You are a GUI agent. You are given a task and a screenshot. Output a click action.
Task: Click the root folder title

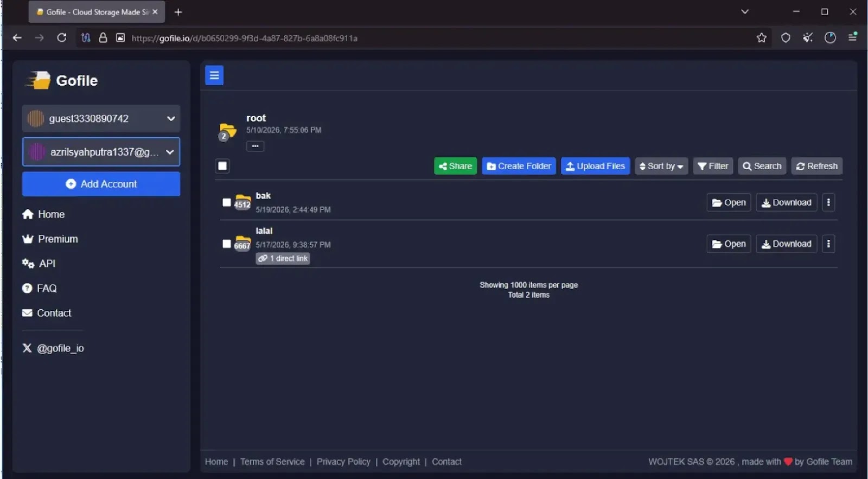pyautogui.click(x=256, y=118)
